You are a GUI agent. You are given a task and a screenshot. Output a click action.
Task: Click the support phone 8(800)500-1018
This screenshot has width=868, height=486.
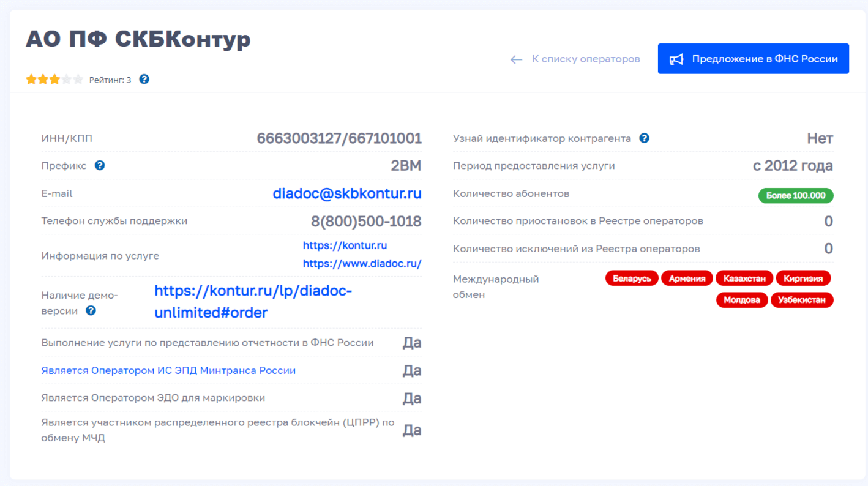click(x=366, y=221)
